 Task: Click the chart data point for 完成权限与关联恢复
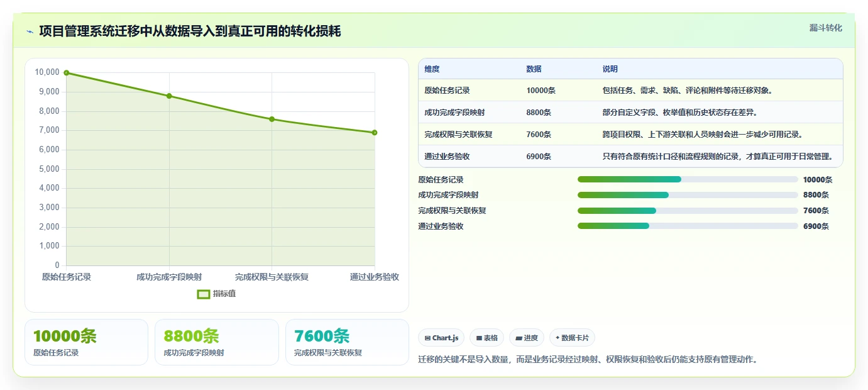pyautogui.click(x=272, y=119)
